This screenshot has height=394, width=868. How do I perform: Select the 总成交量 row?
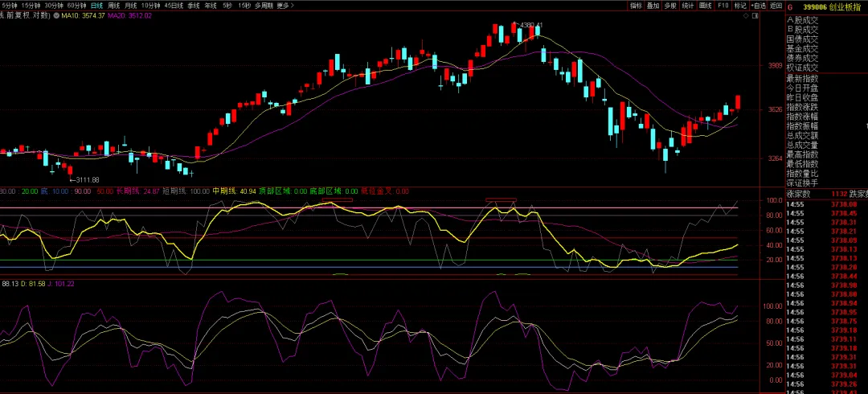pyautogui.click(x=802, y=146)
